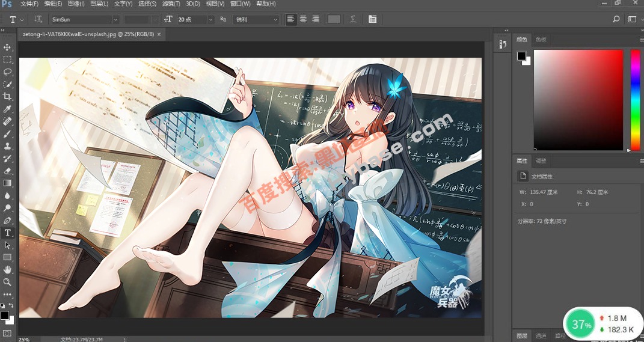Open the 窗口(W) menu
The width and height of the screenshot is (644, 342).
tap(241, 4)
